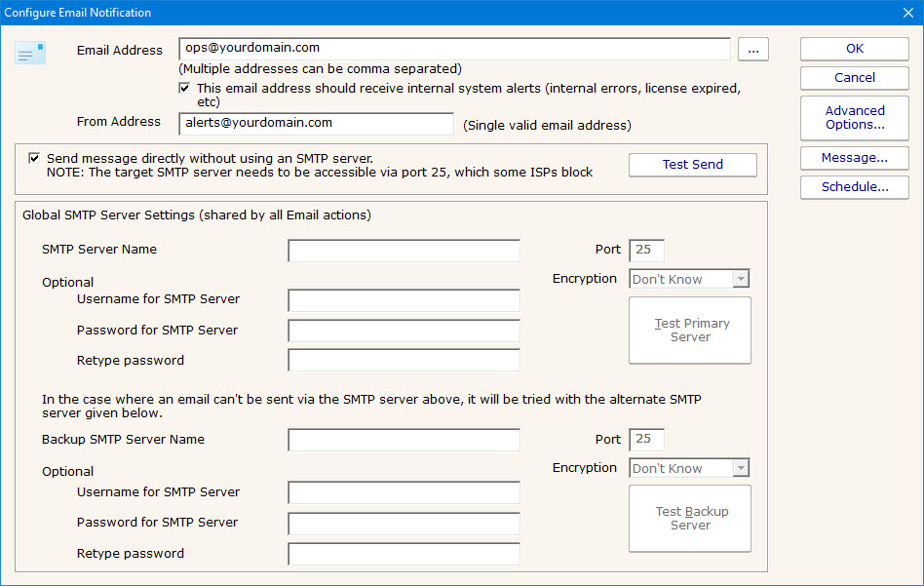Click Test Primary Server
This screenshot has height=586, width=924.
(x=689, y=330)
